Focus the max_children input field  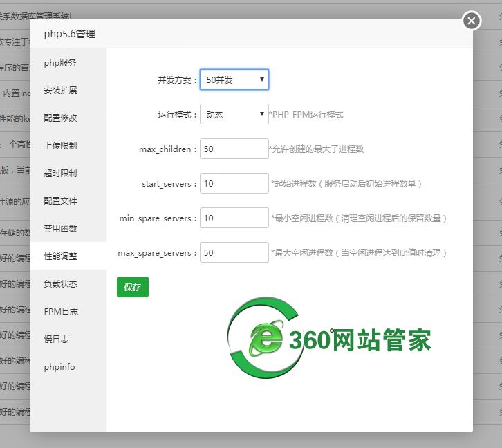click(x=234, y=149)
